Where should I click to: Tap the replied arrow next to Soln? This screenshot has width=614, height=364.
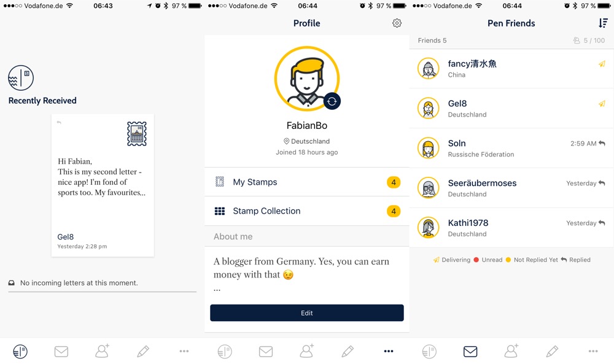[602, 143]
